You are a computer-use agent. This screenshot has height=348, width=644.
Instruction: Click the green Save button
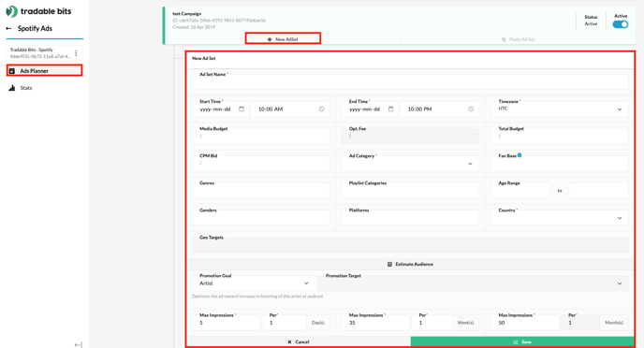(x=522, y=341)
